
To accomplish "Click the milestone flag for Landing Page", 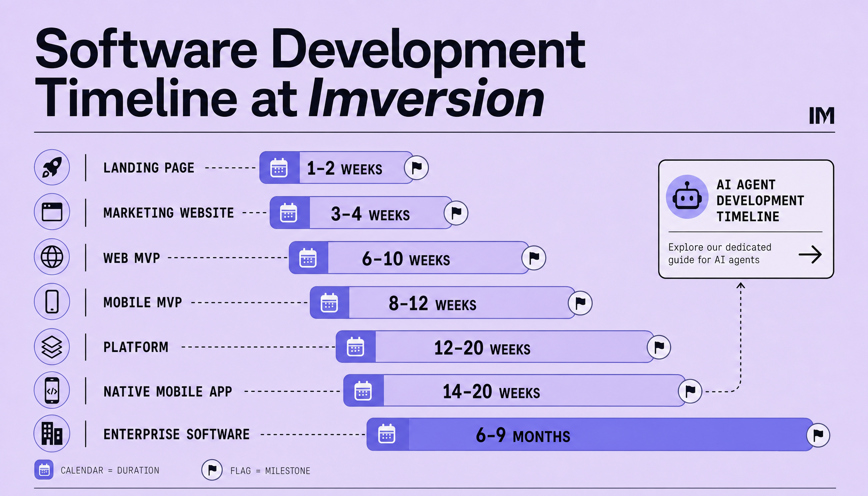I will tap(417, 168).
